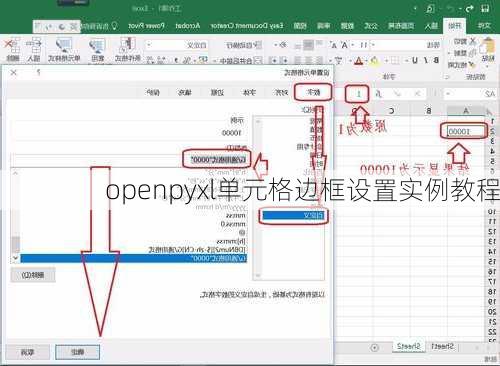Click Merge and Center button

pyautogui.click(x=241, y=61)
